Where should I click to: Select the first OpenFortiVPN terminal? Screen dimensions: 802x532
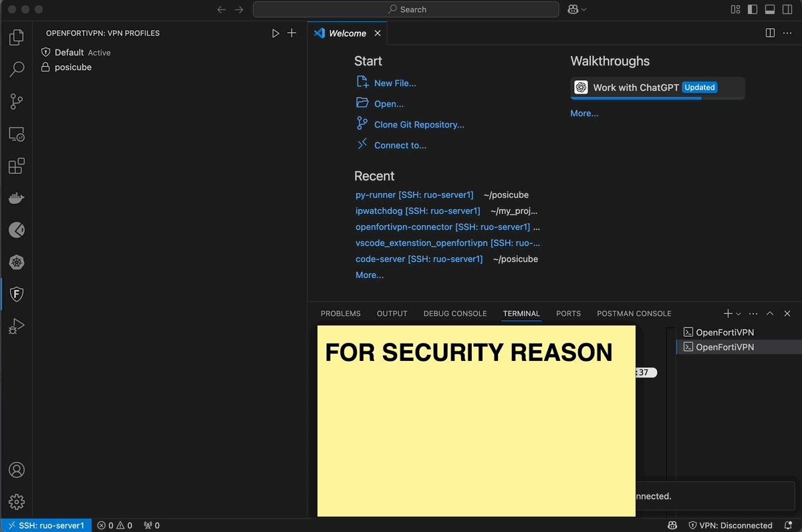click(739, 332)
